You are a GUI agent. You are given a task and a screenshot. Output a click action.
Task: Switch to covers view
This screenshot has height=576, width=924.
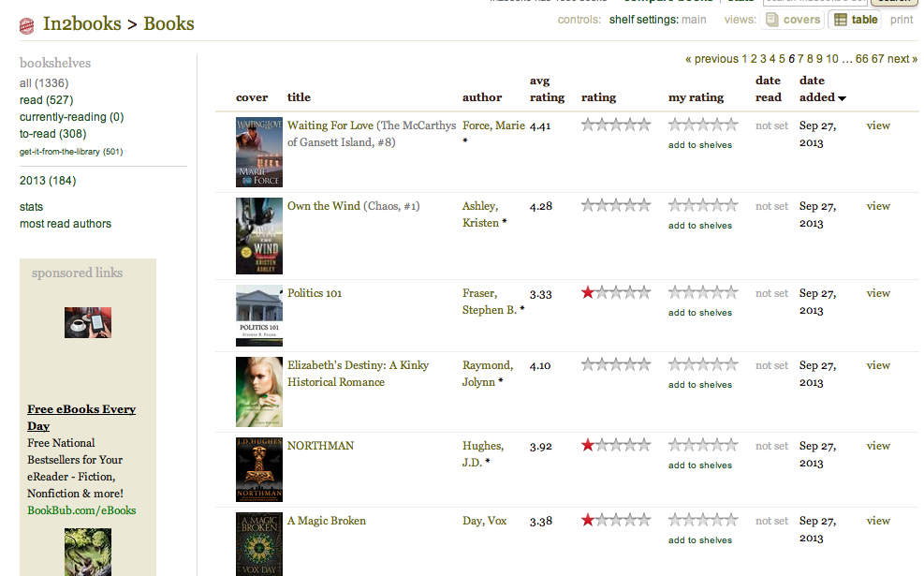tap(792, 20)
